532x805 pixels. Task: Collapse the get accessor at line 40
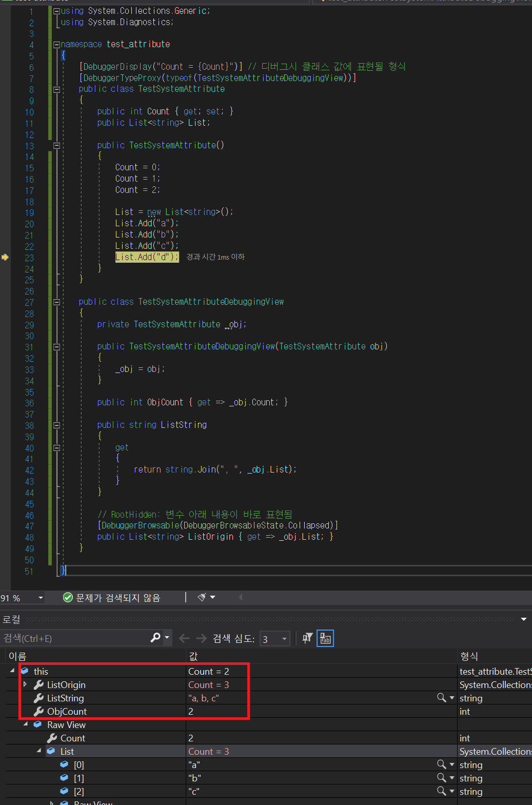56,447
